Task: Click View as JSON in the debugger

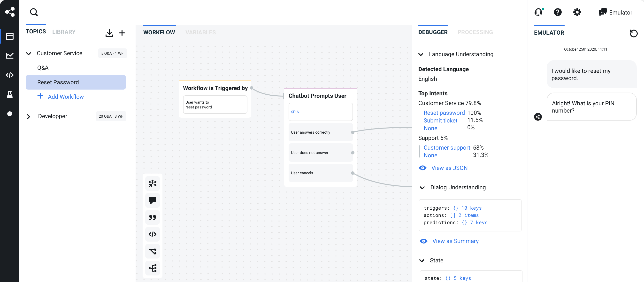Action: coord(449,168)
